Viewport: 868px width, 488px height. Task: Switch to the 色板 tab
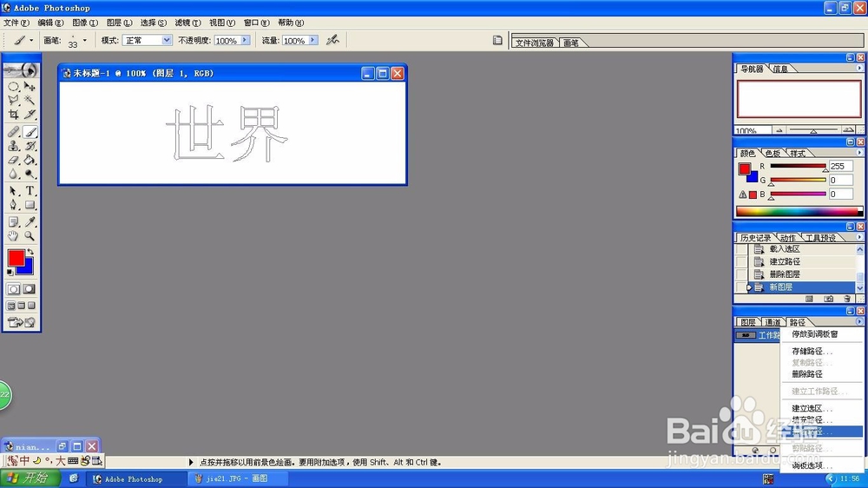(773, 154)
